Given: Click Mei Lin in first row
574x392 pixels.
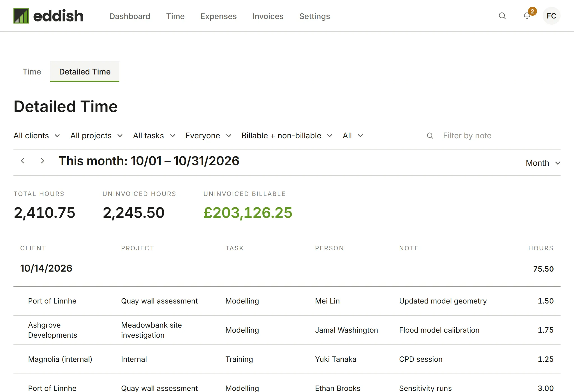Looking at the screenshot, I should tap(327, 301).
